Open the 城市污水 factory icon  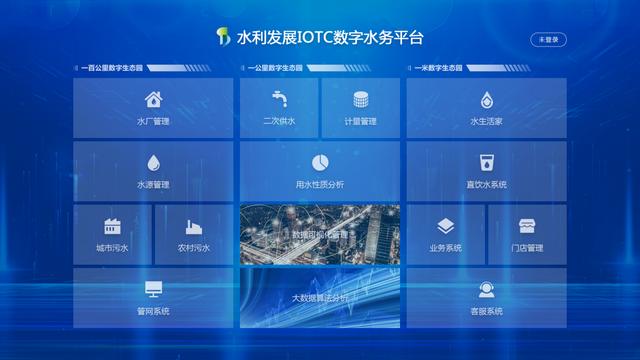click(112, 226)
